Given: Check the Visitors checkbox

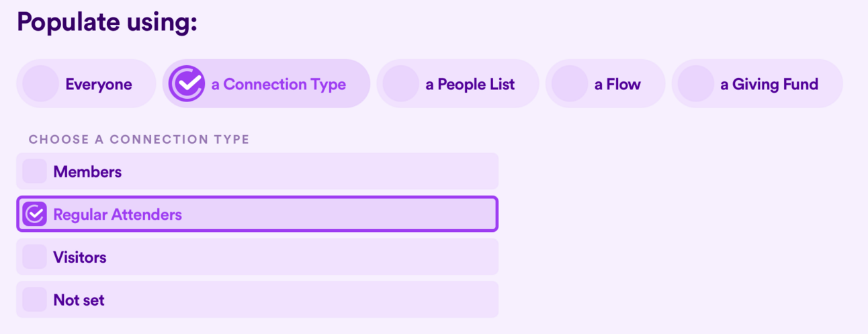Looking at the screenshot, I should point(34,257).
